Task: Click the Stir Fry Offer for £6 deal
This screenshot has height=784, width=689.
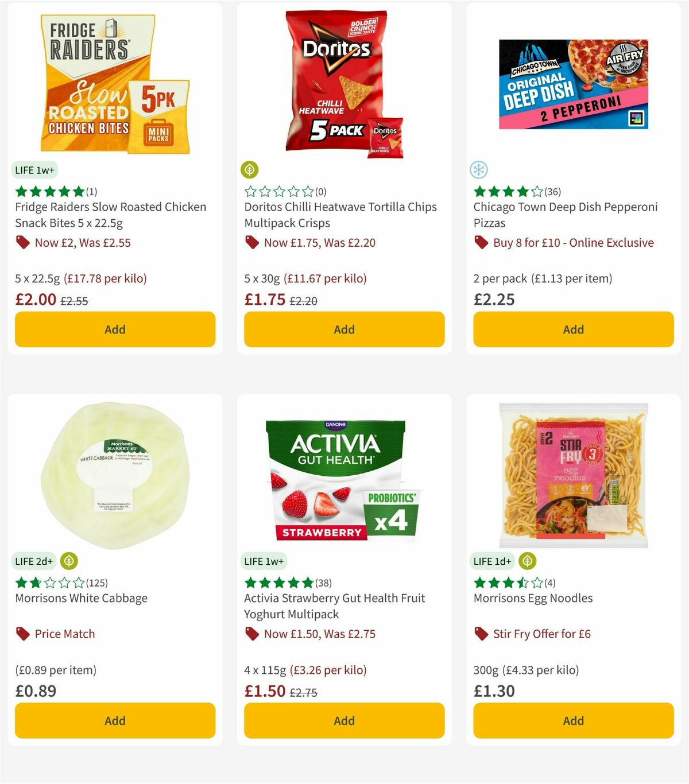Action: pos(542,634)
